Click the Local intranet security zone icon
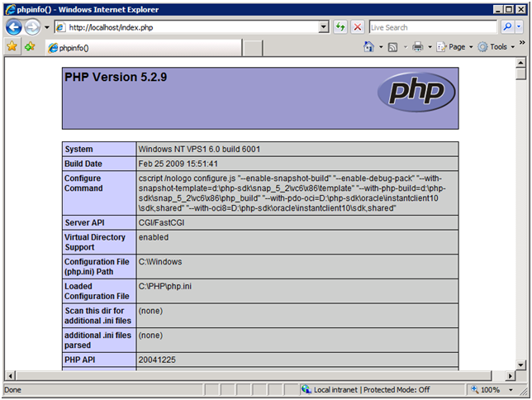This screenshot has height=400, width=532. tap(306, 389)
